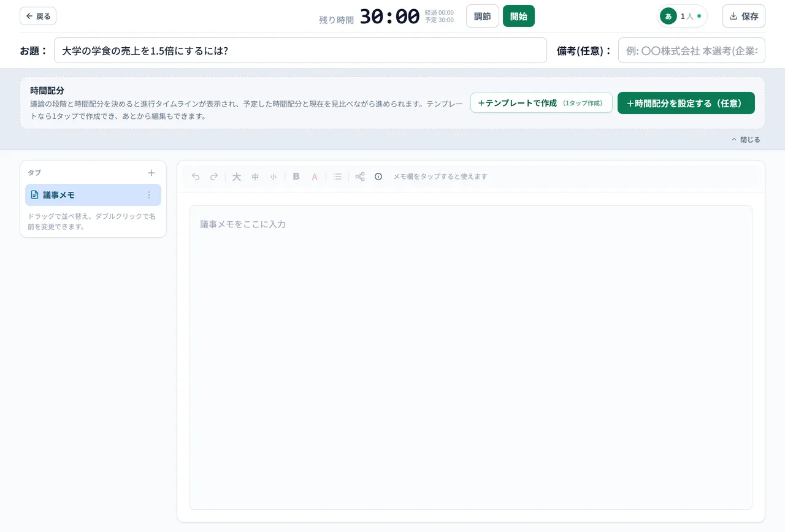Click ＋テンプレートで作成 button
Screen dimensions: 785x532
542,103
